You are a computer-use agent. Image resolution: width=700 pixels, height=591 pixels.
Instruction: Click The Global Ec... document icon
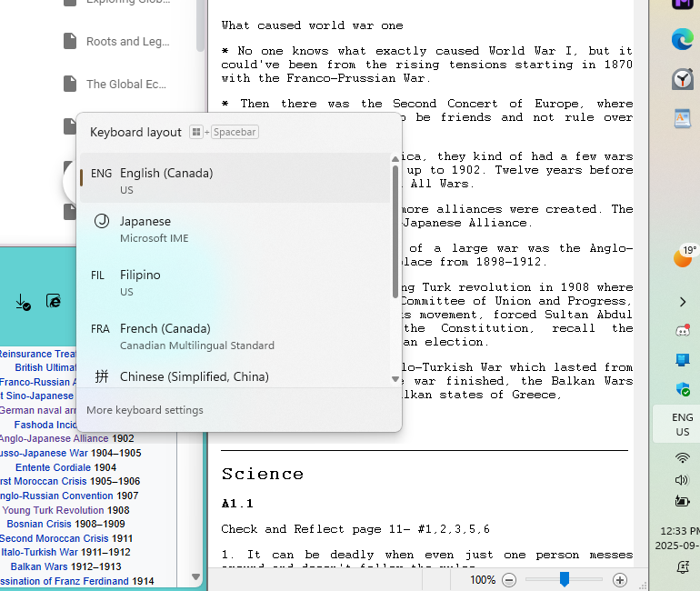point(70,84)
